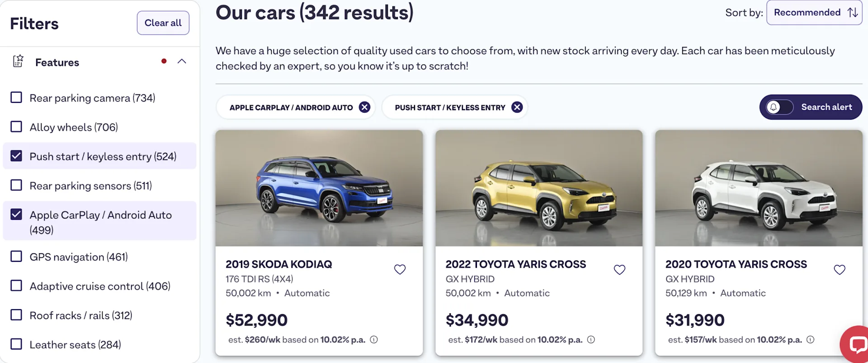The height and width of the screenshot is (363, 868).
Task: Collapse the Features filter section chevron
Action: pos(182,61)
